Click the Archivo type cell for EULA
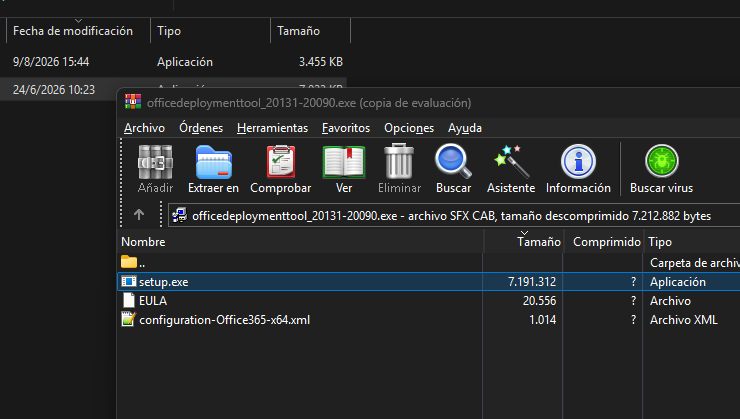This screenshot has width=740, height=419. point(670,301)
